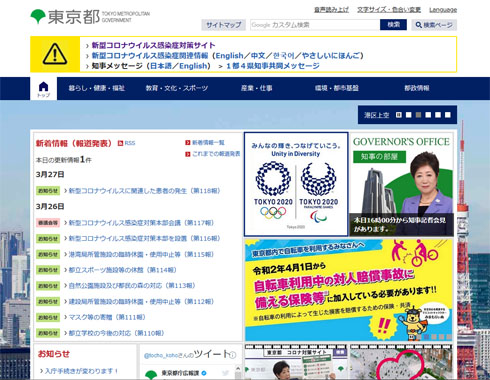490x380 pixels.
Task: Open English version of corona related info
Action: (229, 56)
